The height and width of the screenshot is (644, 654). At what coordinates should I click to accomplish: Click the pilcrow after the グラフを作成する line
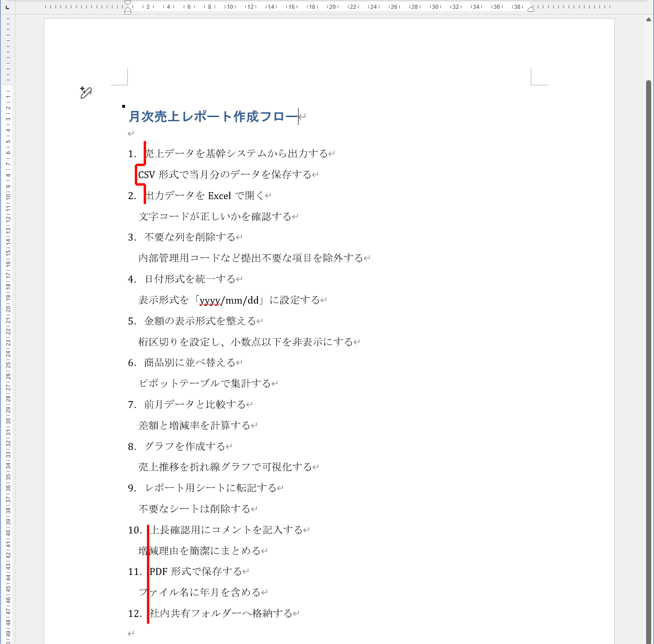click(x=228, y=446)
